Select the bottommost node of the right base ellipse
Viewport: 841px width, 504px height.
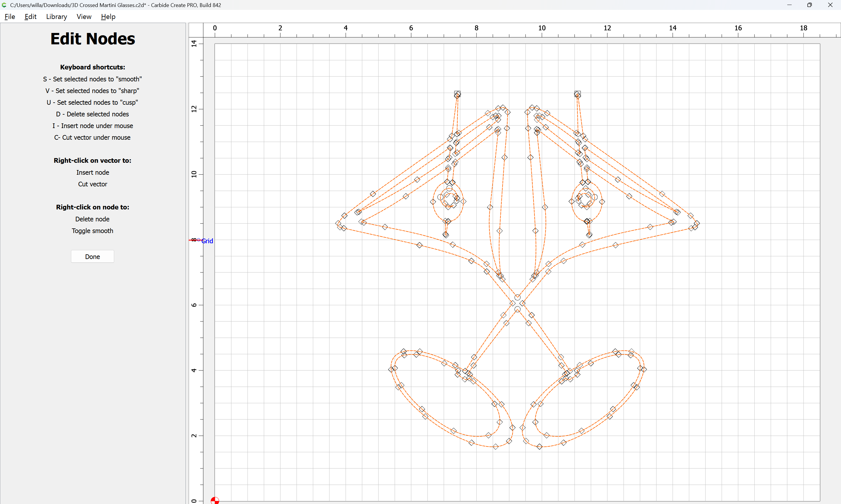click(539, 446)
